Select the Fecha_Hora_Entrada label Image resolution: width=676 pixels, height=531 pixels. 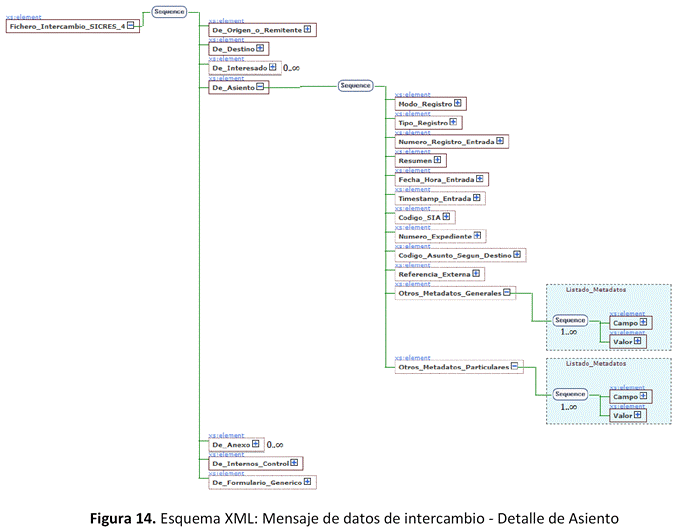point(436,180)
